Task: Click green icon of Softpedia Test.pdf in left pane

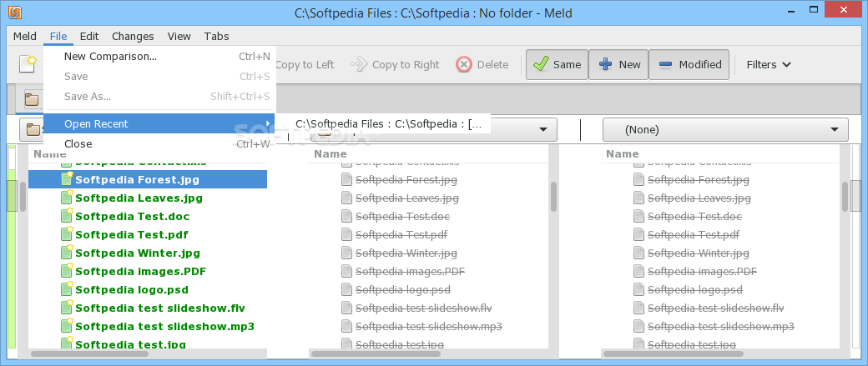Action: (67, 234)
